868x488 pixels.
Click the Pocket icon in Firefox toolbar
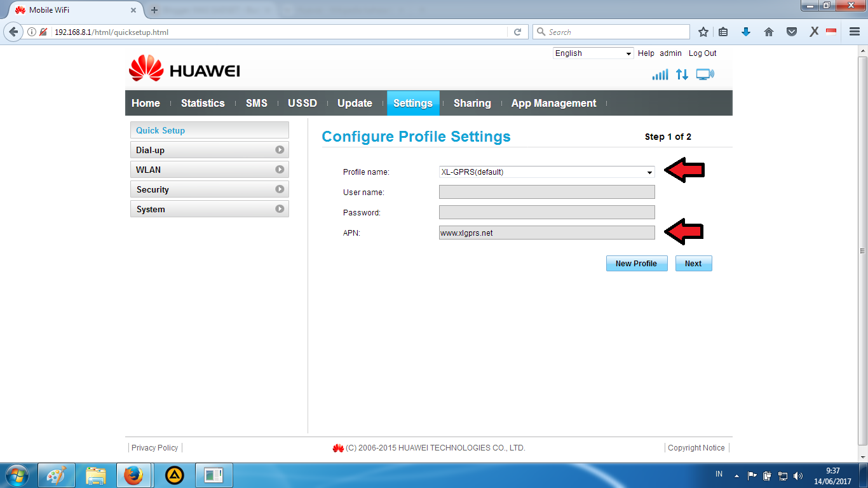pyautogui.click(x=792, y=32)
